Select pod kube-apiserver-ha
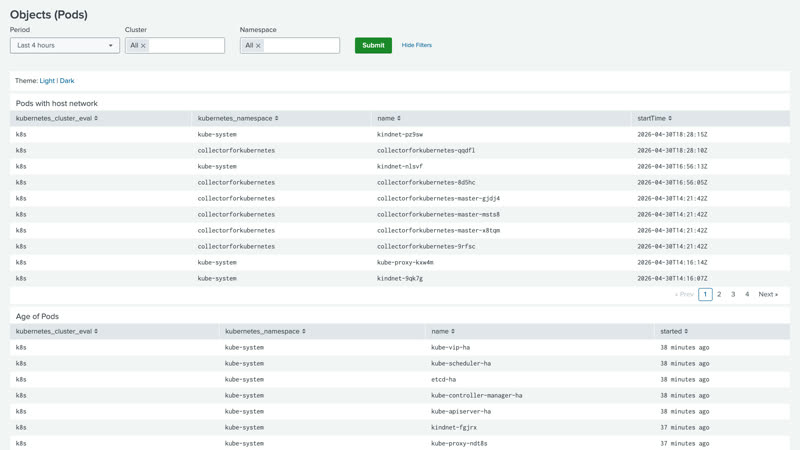800x450 pixels. pyautogui.click(x=461, y=412)
